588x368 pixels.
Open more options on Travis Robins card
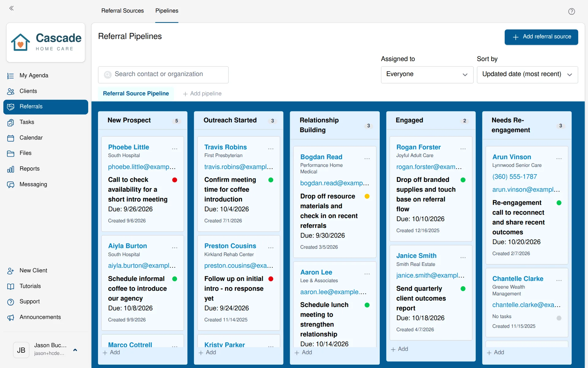tap(271, 149)
